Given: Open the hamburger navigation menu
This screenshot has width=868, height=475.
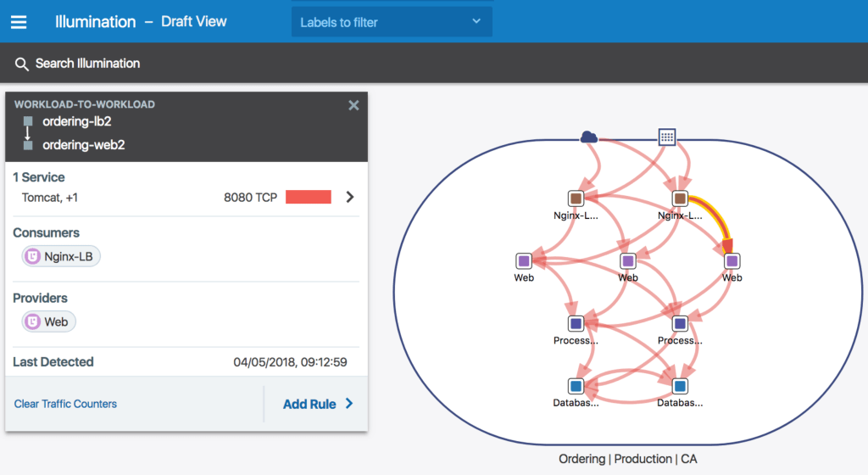Looking at the screenshot, I should point(19,22).
